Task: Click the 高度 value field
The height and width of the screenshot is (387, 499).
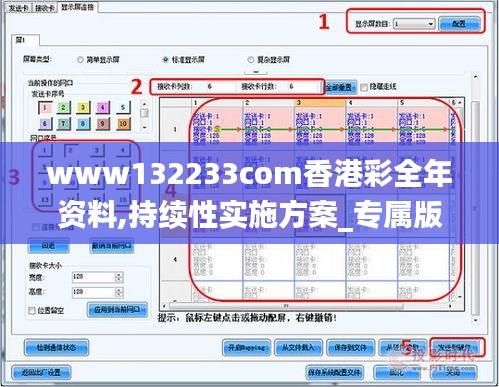Action: click(x=93, y=292)
